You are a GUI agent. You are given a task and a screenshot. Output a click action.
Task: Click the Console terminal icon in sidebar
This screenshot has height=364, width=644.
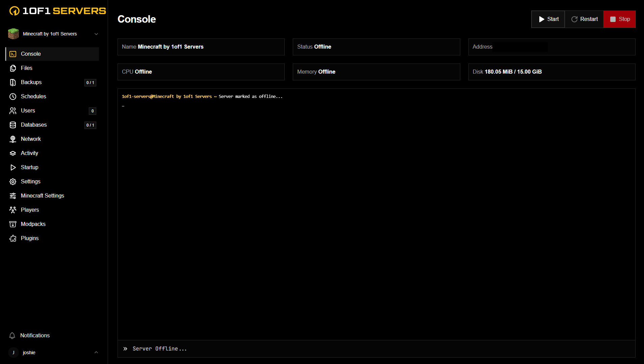click(x=13, y=54)
